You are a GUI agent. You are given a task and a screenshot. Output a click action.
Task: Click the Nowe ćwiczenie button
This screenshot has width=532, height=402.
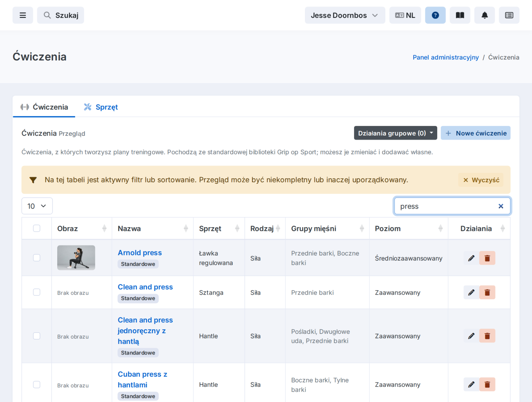point(475,133)
